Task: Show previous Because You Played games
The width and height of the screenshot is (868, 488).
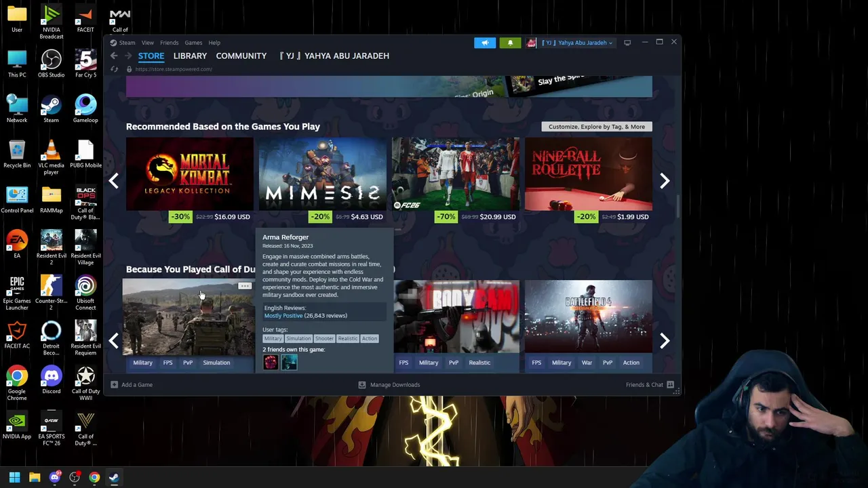Action: pos(114,340)
